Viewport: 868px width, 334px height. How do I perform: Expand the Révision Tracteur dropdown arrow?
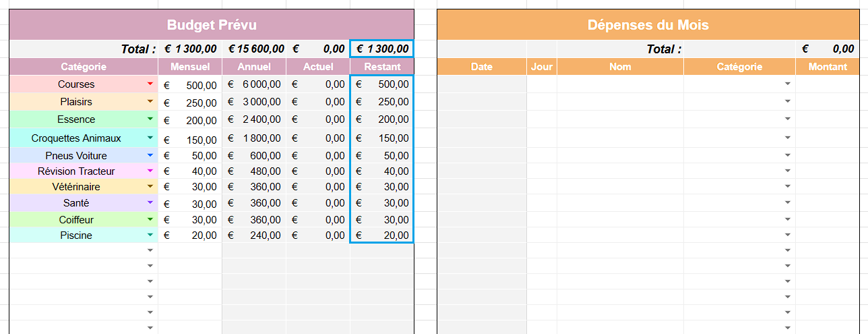150,171
